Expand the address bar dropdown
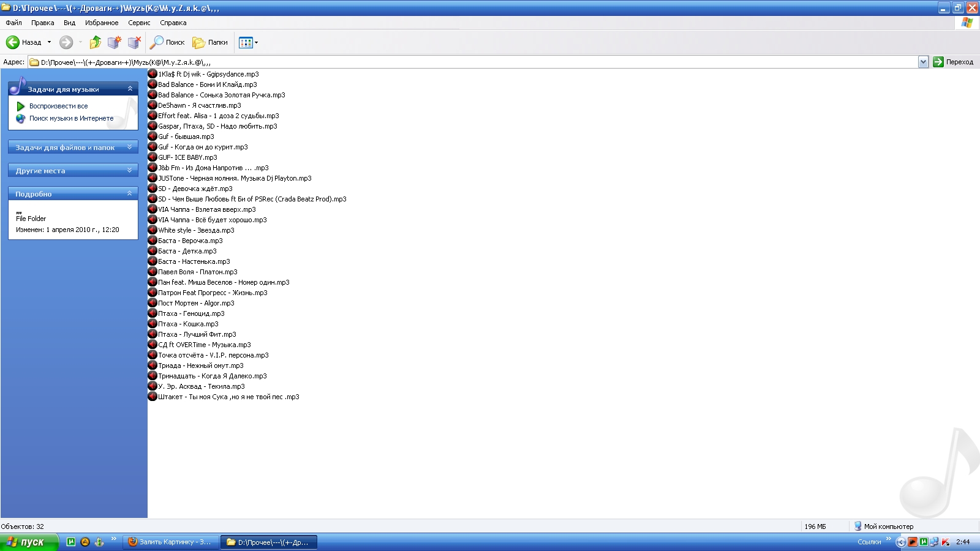 tap(923, 62)
